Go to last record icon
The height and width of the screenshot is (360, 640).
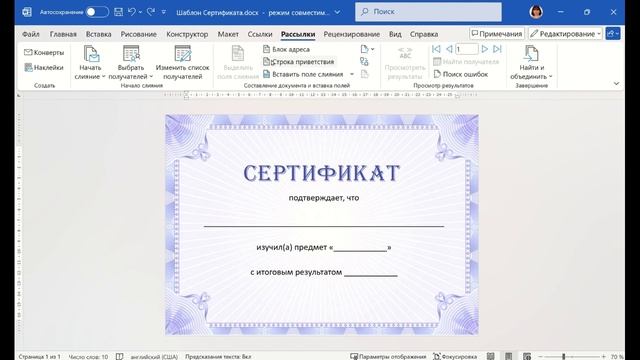(x=497, y=49)
